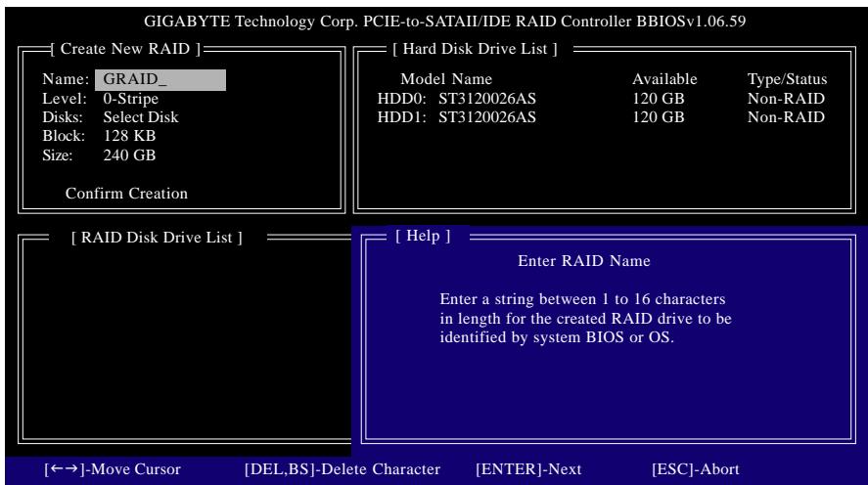Click the [ENTER]-Next hint
Screen dimensions: 868x485
click(528, 469)
